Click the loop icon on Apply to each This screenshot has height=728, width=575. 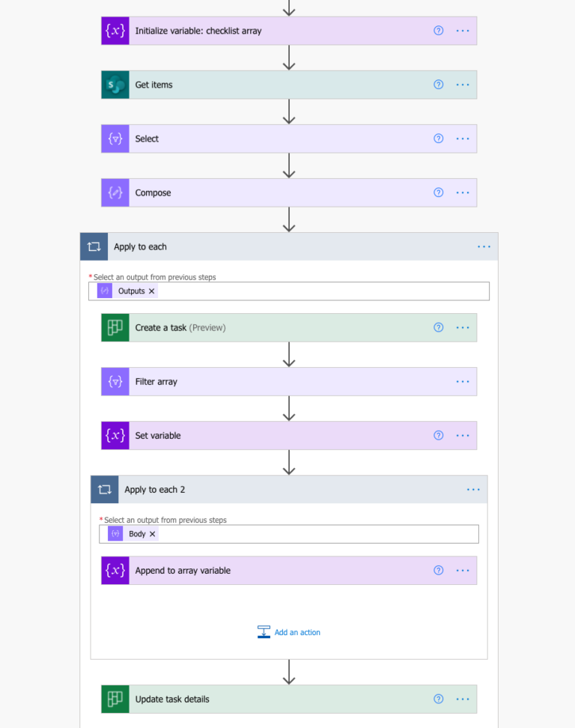click(x=94, y=246)
